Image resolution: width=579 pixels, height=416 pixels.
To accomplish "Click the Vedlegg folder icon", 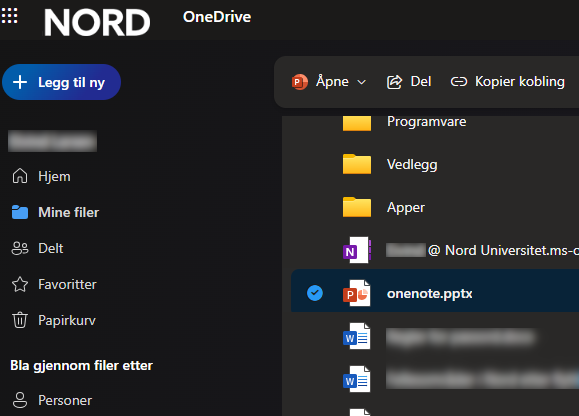I will click(x=357, y=164).
